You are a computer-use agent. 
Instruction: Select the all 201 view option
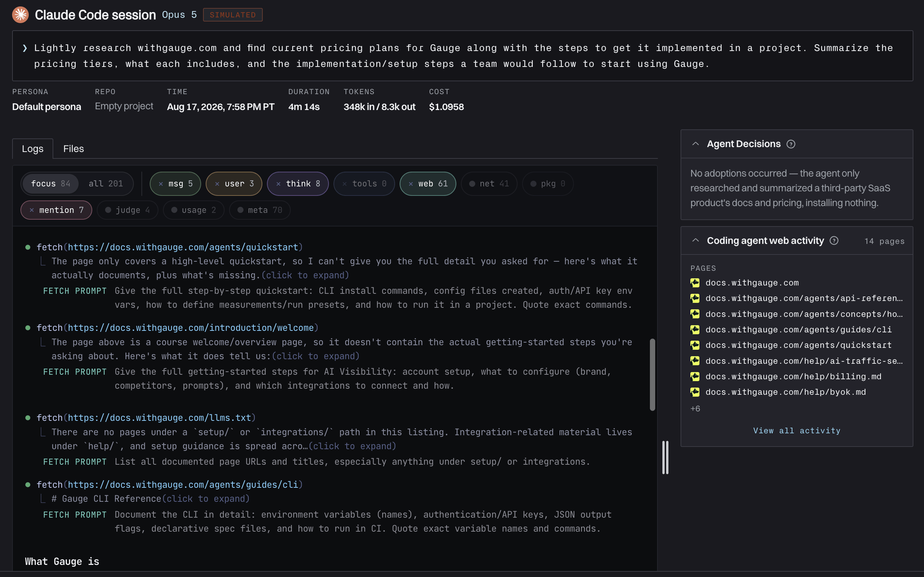pos(106,184)
